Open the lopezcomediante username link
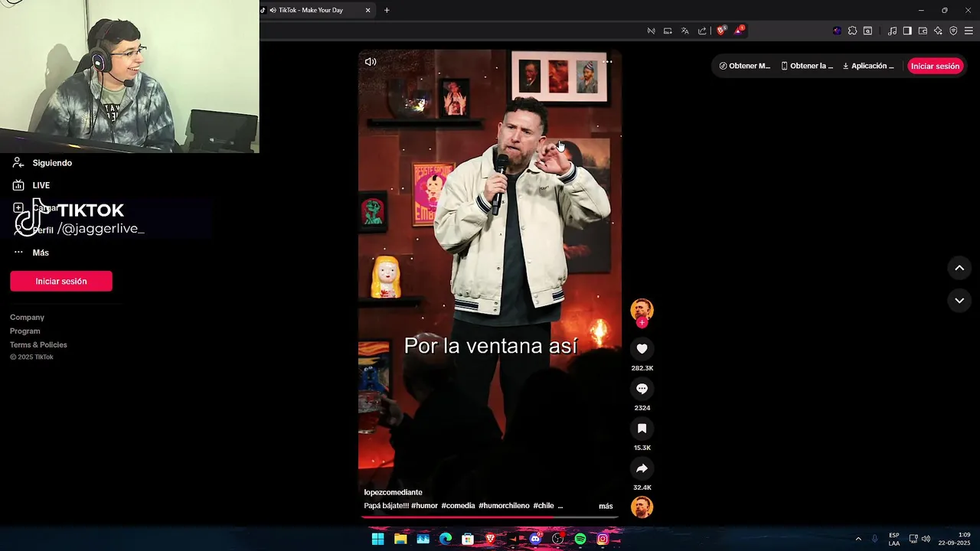The height and width of the screenshot is (551, 980). (393, 492)
